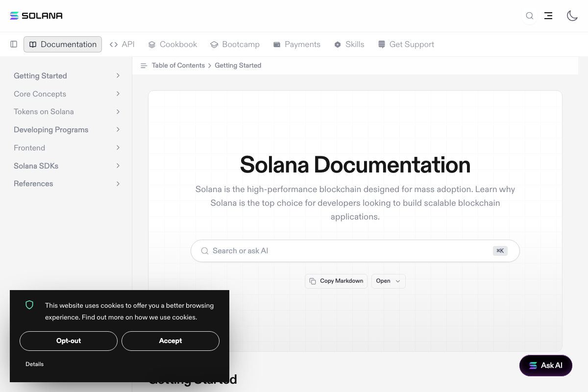Collapse sidebar with panel icon
The width and height of the screenshot is (588, 392).
[14, 44]
